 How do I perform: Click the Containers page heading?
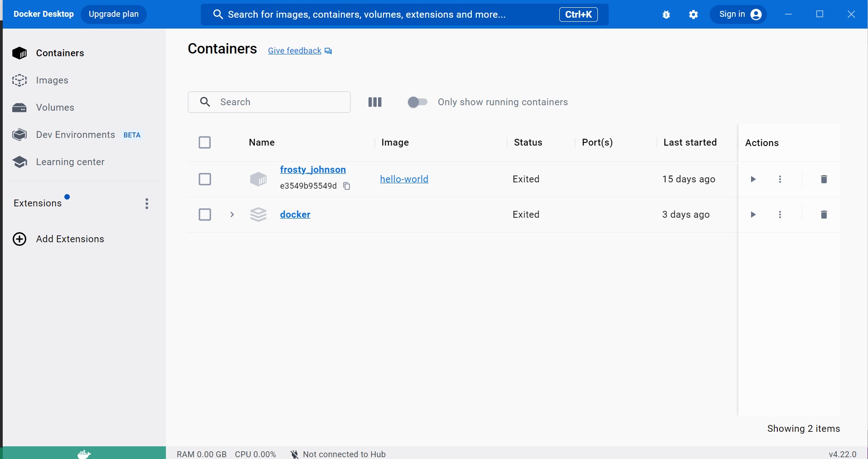pyautogui.click(x=223, y=49)
